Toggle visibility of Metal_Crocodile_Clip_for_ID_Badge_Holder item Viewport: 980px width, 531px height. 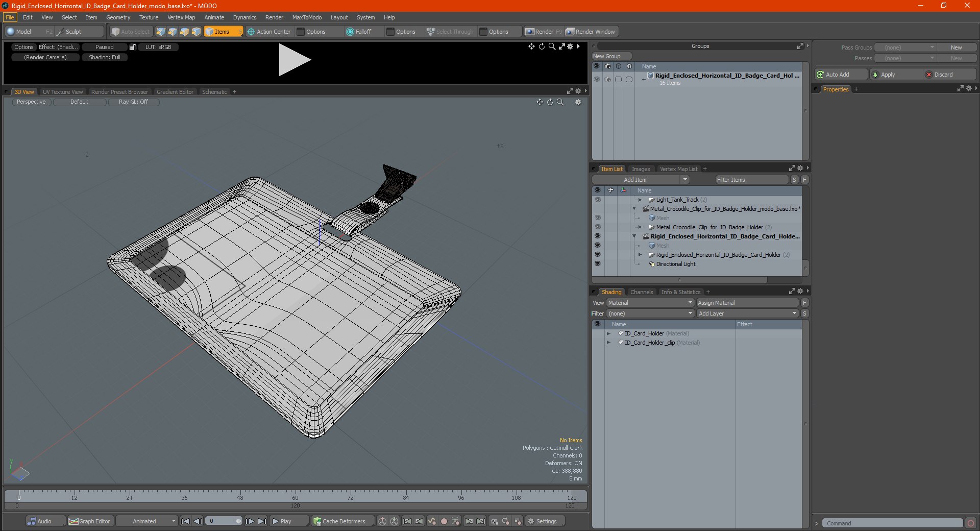tap(597, 227)
